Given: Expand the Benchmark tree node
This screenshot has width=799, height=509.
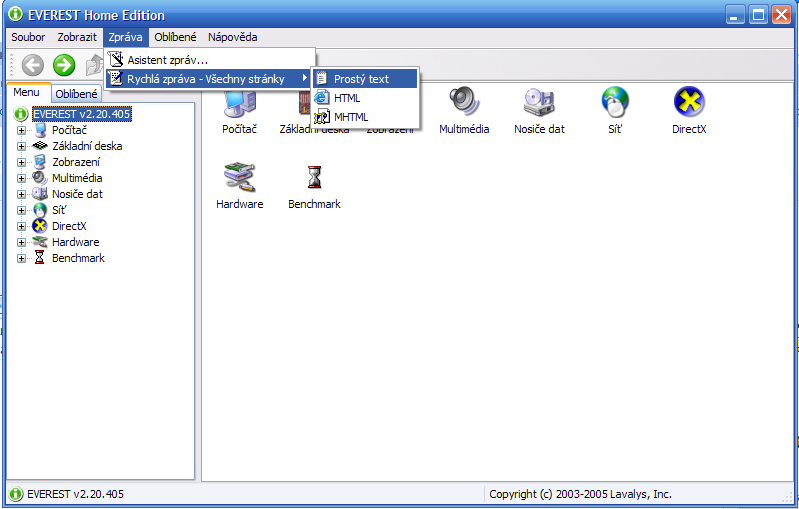Looking at the screenshot, I should 21,258.
